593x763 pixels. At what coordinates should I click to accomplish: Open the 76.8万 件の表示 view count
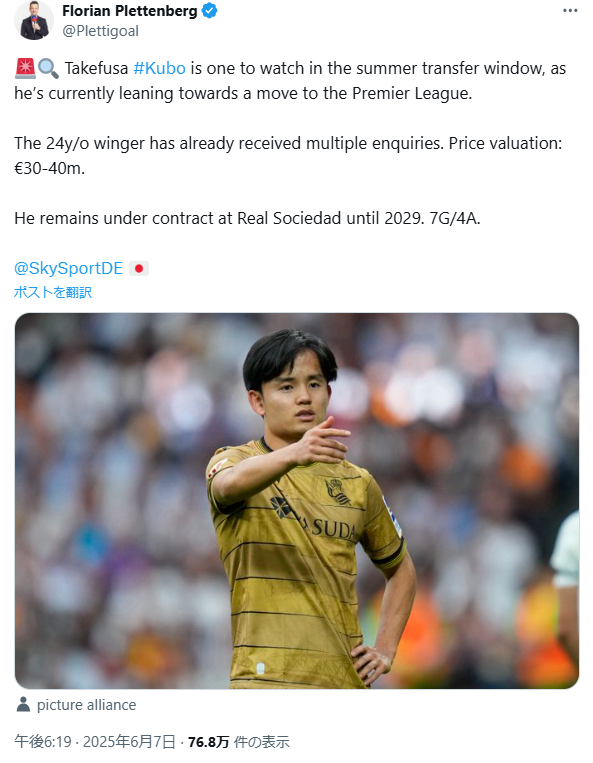(238, 742)
